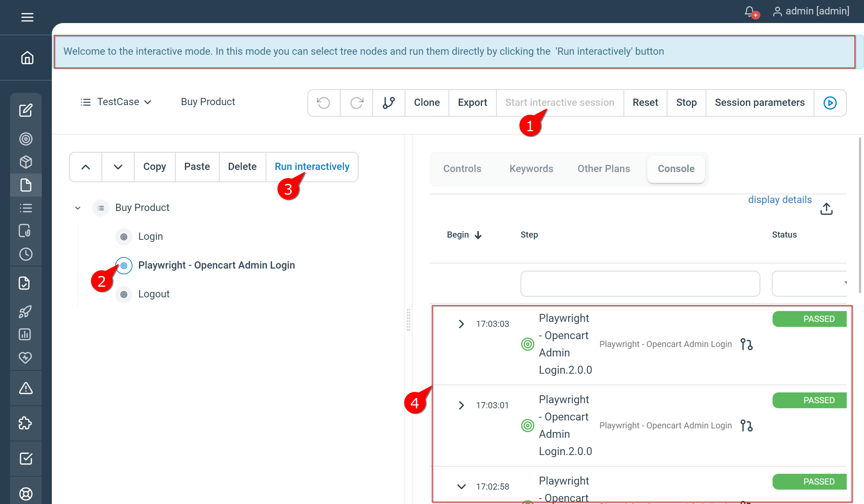Click the export icon above the console table
The width and height of the screenshot is (864, 504).
pyautogui.click(x=826, y=208)
